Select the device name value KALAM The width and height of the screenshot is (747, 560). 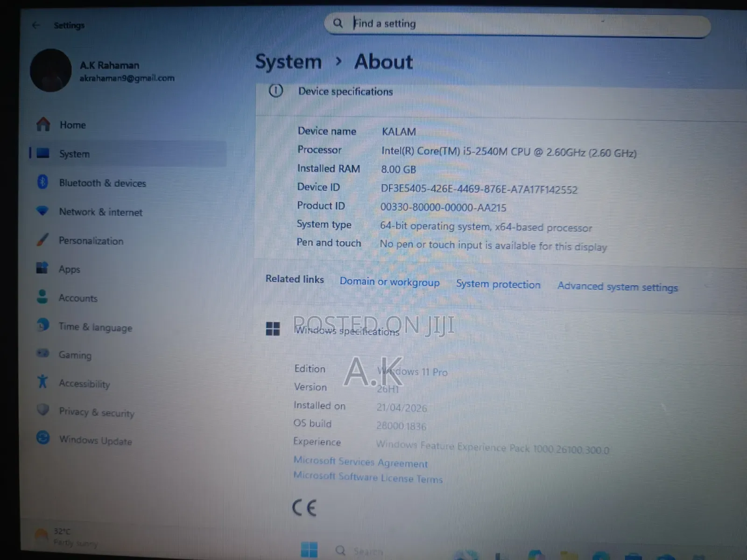(399, 132)
